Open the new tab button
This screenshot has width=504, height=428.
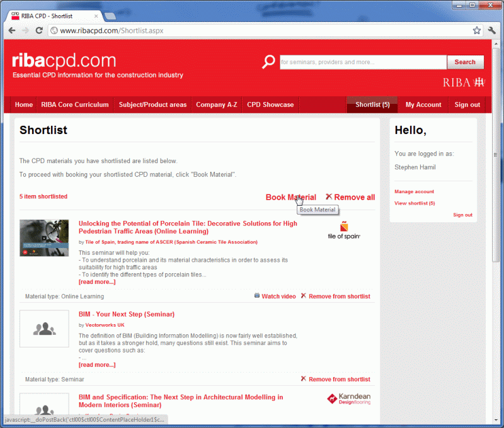(110, 16)
